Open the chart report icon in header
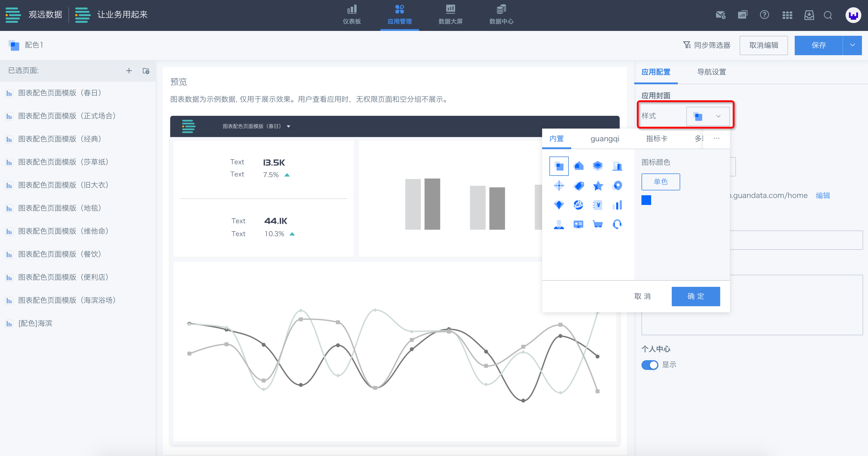 (742, 15)
